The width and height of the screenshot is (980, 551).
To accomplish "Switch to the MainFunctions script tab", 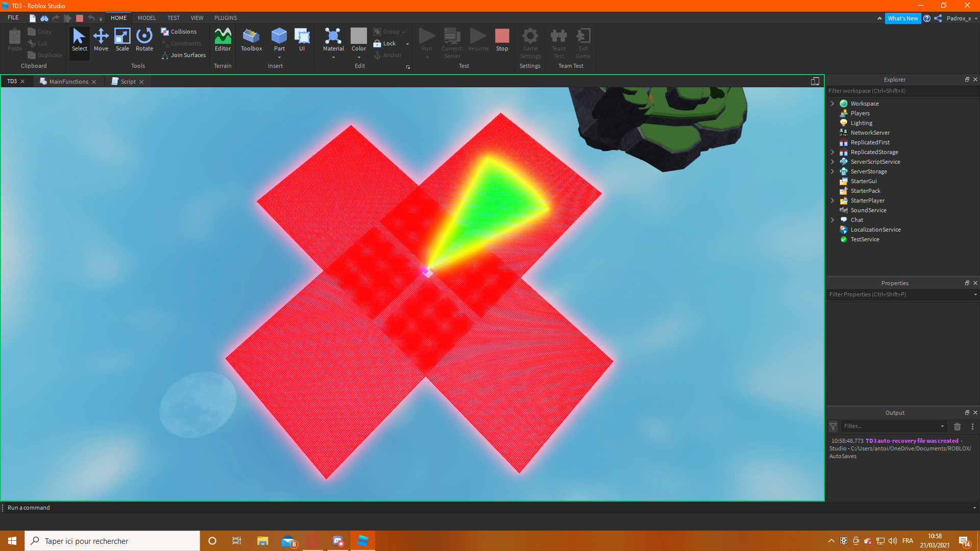I will coord(68,82).
